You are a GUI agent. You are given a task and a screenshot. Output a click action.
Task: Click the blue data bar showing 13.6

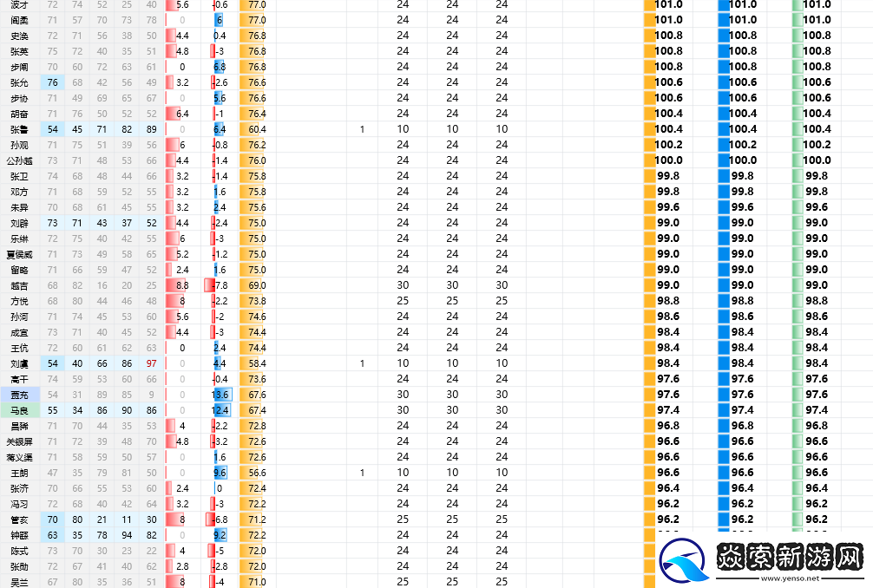[x=220, y=395]
